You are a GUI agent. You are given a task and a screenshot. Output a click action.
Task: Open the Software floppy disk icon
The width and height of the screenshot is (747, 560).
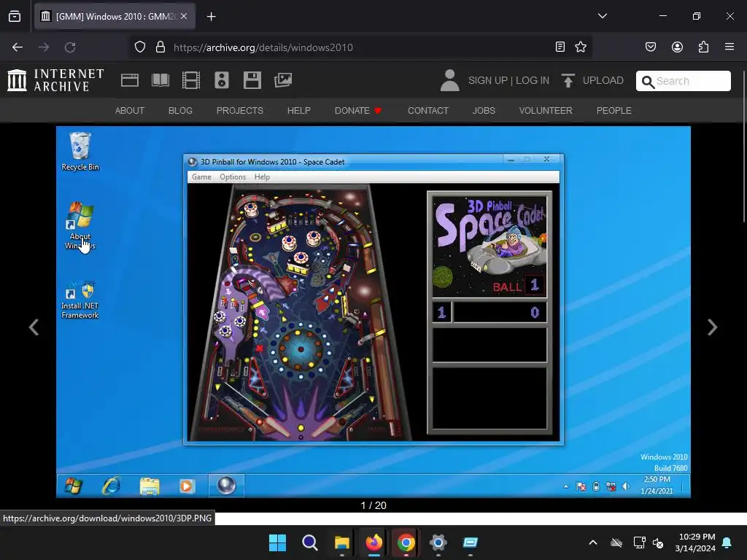pyautogui.click(x=252, y=80)
